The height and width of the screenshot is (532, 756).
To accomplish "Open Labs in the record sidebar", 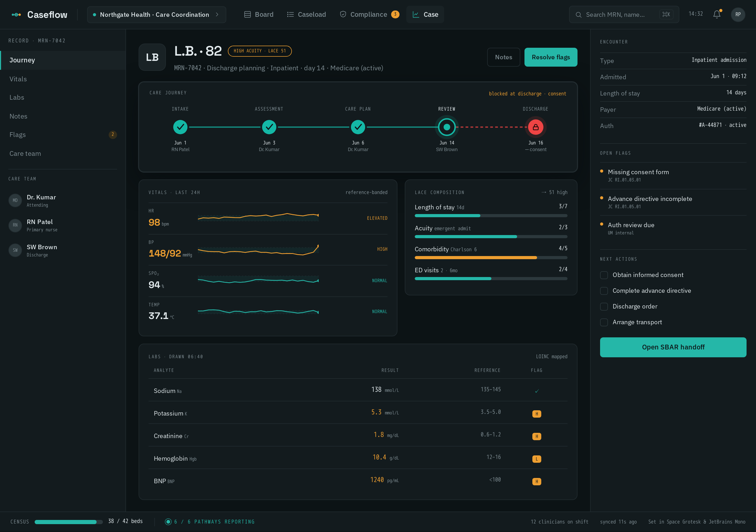I will point(63,97).
